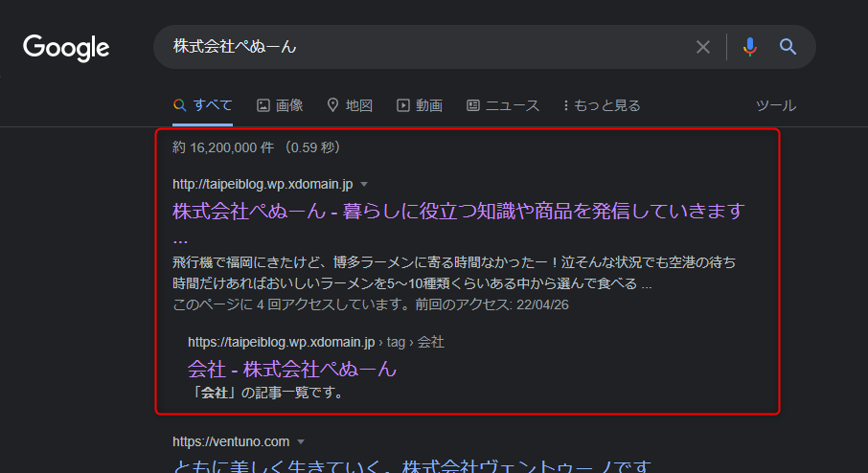Image resolution: width=868 pixels, height=473 pixels.
Task: Open the ツール options
Action: (776, 105)
